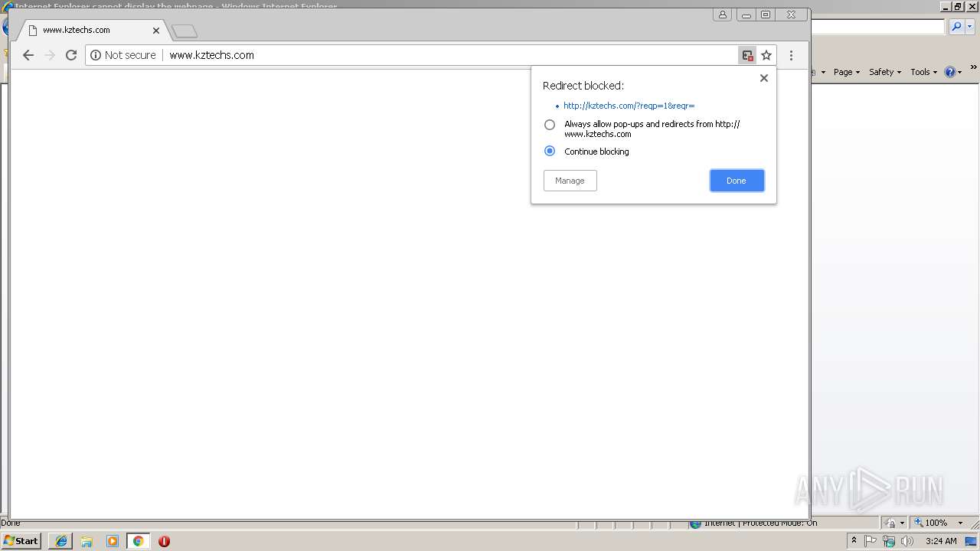Open the Chrome profile person icon
Screen dimensions: 980x551
point(722,15)
